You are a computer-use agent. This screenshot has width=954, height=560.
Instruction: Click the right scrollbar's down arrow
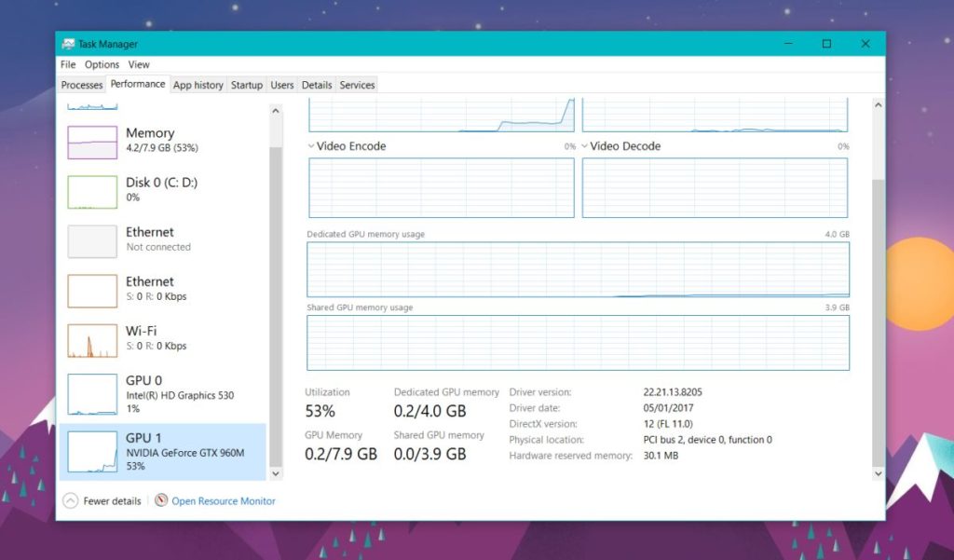(x=877, y=473)
